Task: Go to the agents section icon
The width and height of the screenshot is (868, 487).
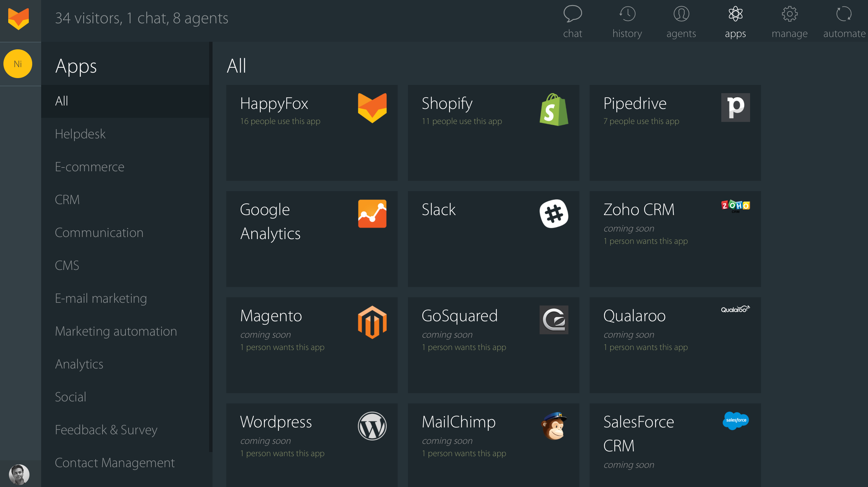Action: click(681, 14)
